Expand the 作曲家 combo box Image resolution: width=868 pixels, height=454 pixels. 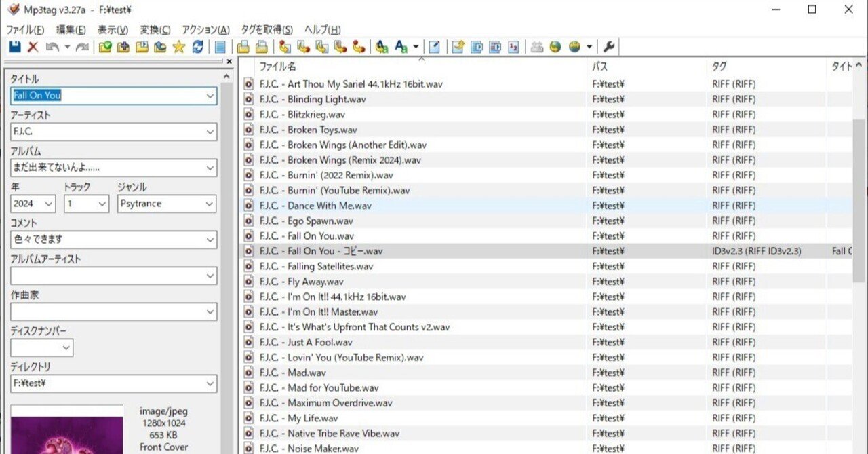[x=210, y=311]
